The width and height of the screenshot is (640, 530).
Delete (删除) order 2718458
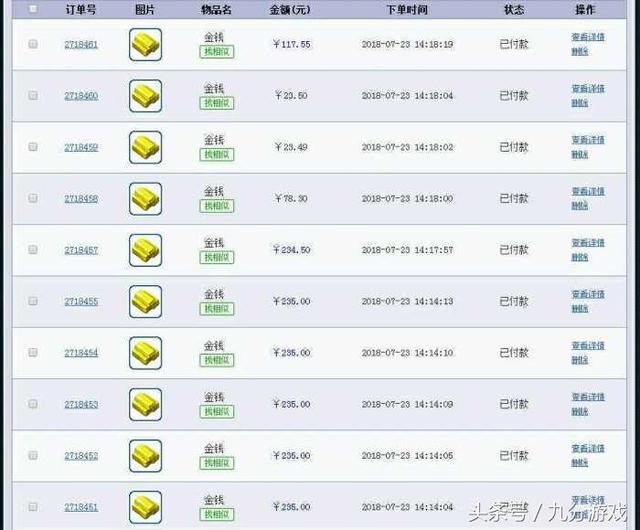pyautogui.click(x=580, y=206)
